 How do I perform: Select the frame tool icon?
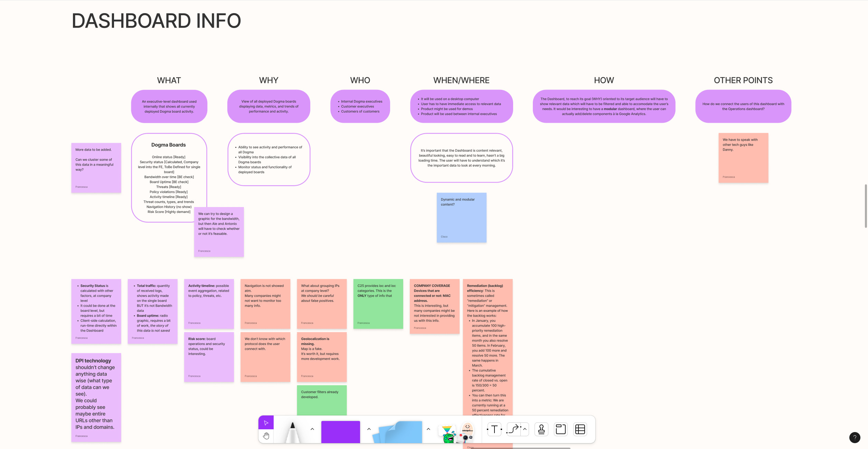tap(559, 430)
